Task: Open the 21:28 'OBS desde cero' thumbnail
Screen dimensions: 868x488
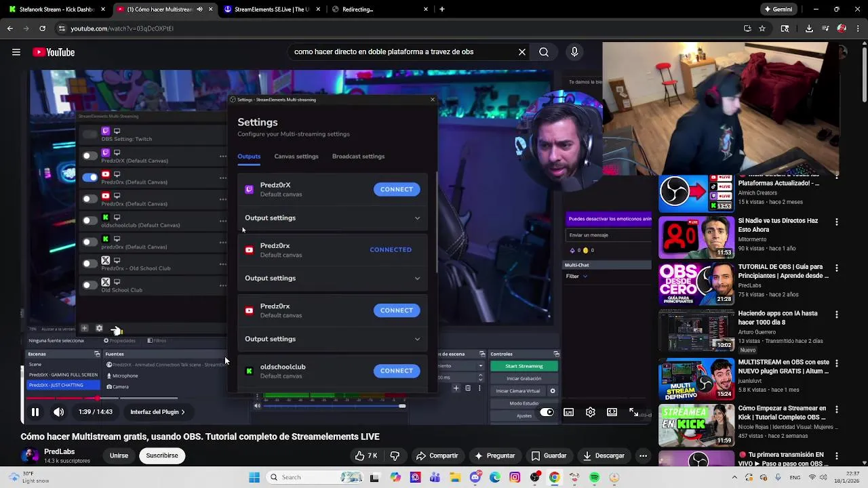Action: (696, 284)
